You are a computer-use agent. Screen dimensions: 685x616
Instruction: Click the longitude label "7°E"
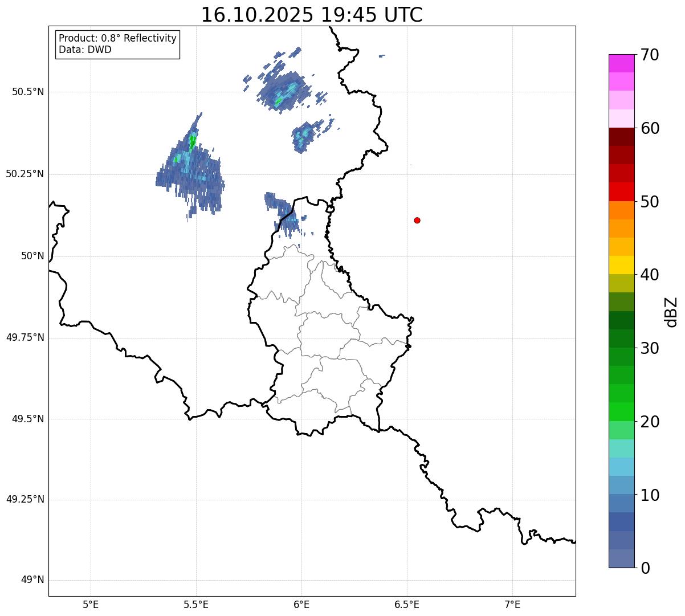(512, 605)
